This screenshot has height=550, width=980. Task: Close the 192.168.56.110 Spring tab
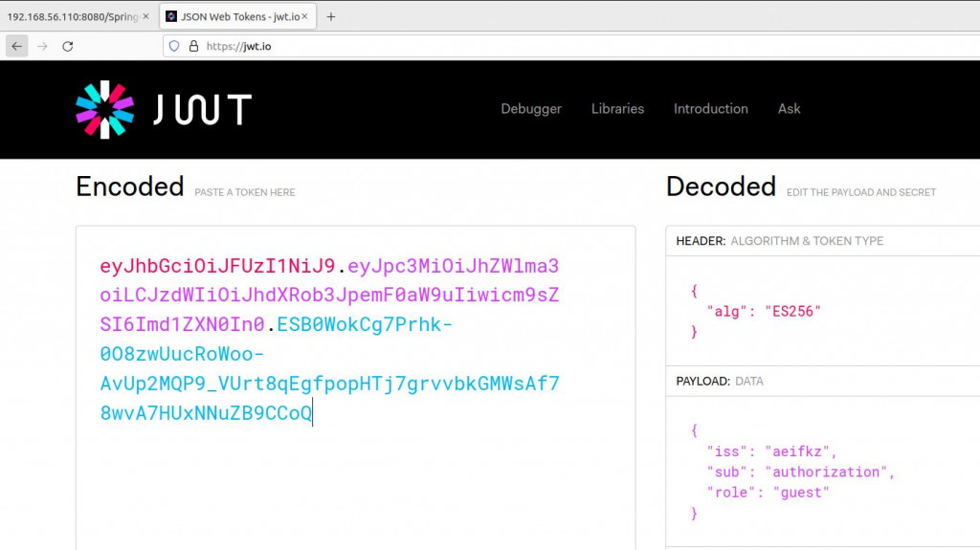click(145, 17)
